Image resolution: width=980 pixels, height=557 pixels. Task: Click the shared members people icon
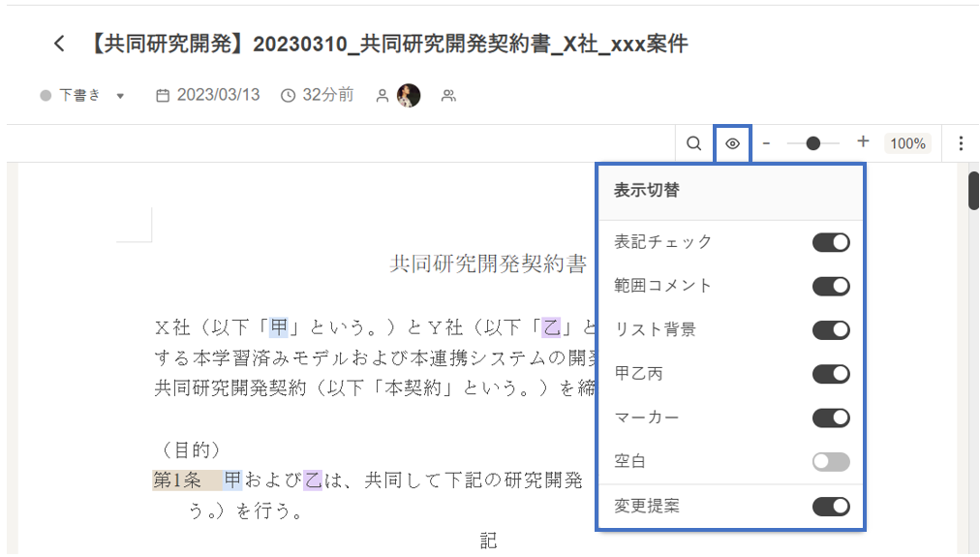(448, 95)
